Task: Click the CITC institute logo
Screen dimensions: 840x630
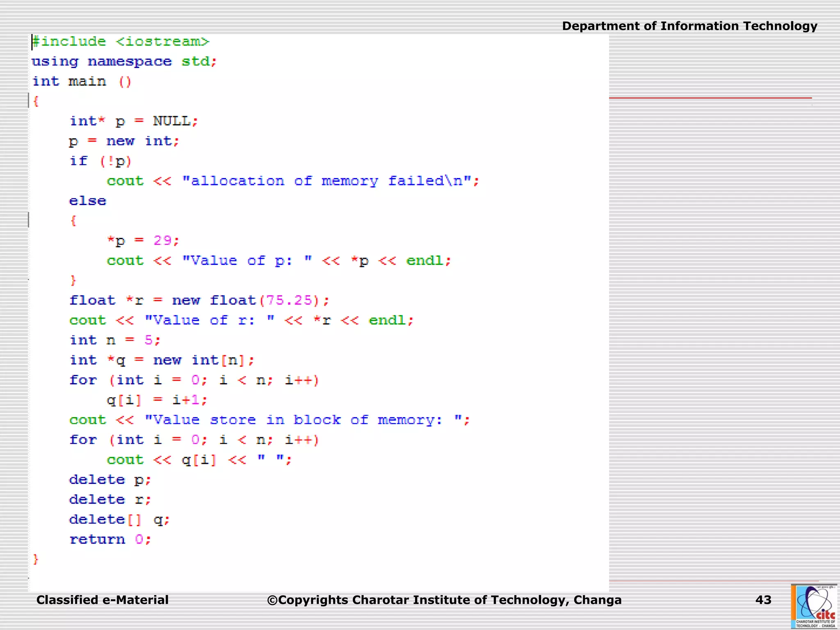Action: 815,606
